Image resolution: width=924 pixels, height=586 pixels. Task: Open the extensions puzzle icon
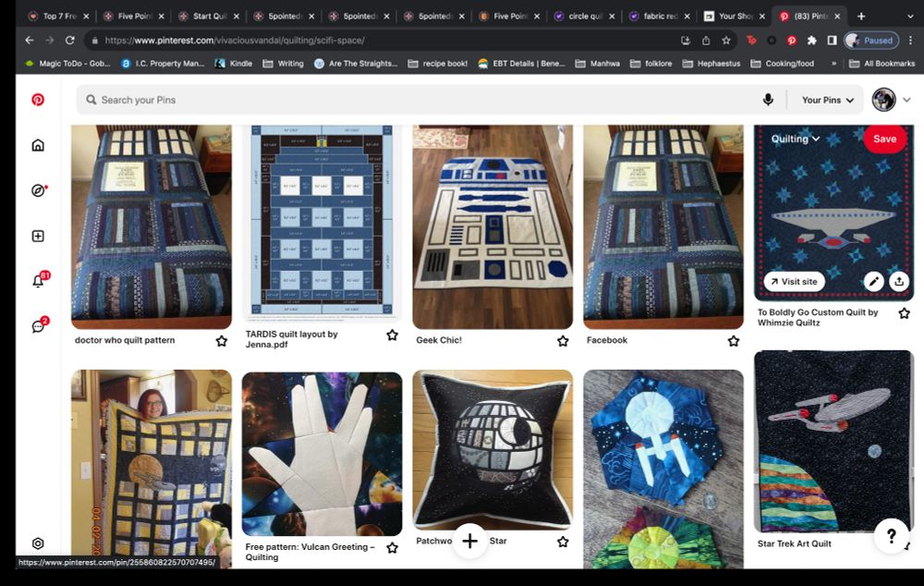[811, 40]
